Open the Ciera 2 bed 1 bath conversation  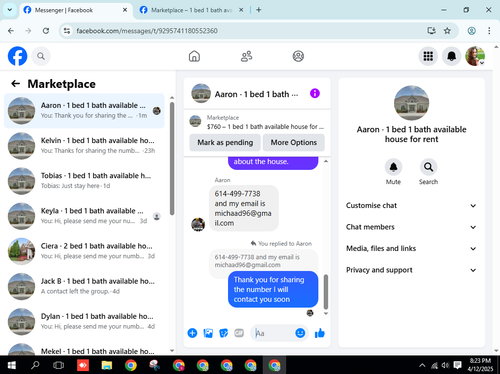point(84,251)
